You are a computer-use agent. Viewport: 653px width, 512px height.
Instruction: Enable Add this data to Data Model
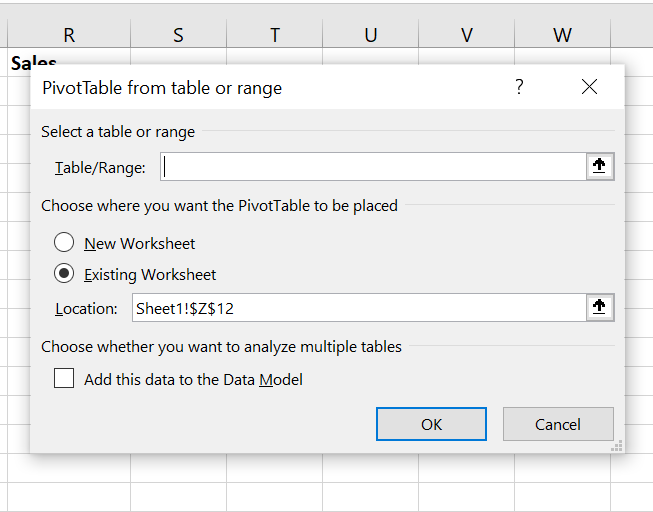coord(64,379)
